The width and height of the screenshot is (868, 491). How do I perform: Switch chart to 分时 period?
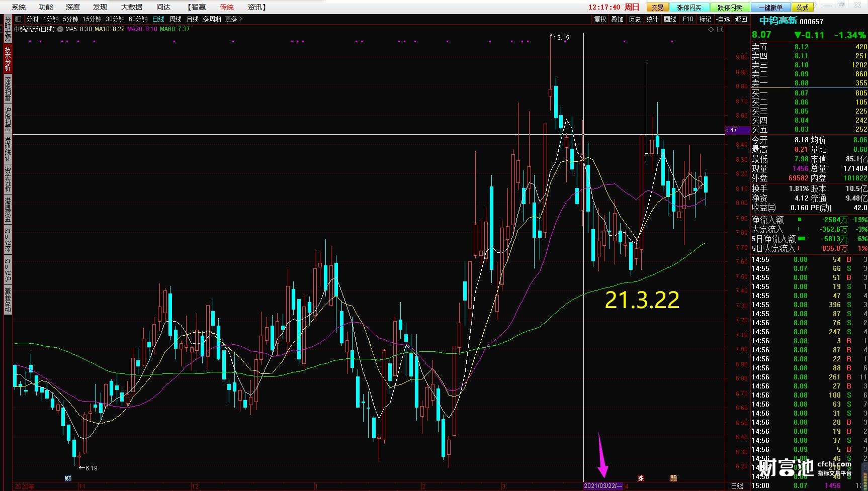coord(33,19)
